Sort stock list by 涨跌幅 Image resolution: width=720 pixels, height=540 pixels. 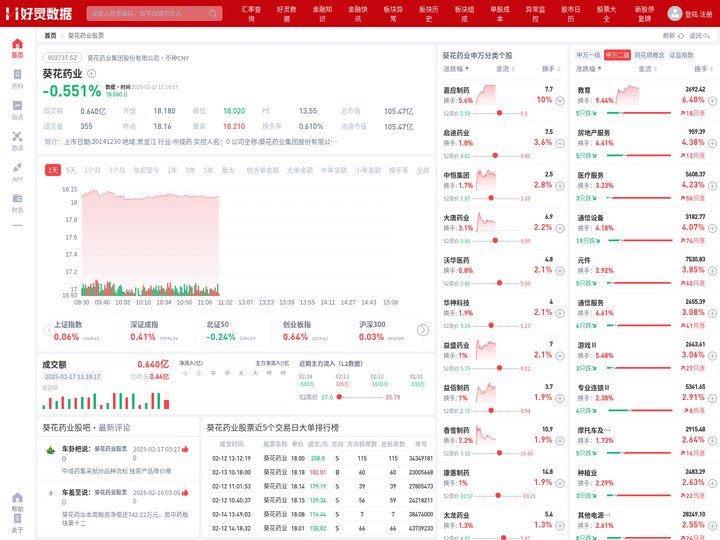[x=456, y=69]
